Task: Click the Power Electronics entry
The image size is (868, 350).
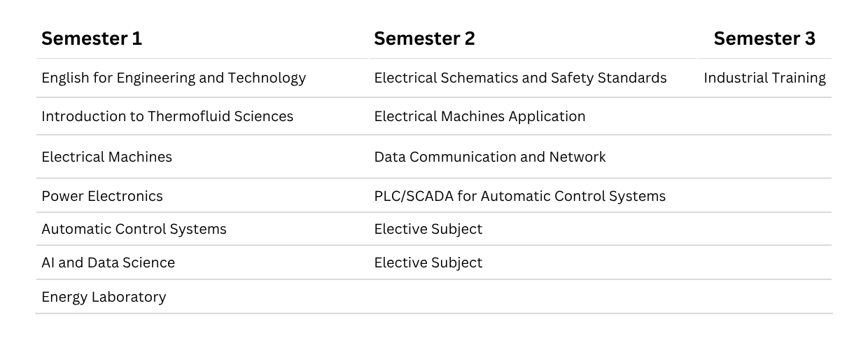Action: pyautogui.click(x=102, y=196)
